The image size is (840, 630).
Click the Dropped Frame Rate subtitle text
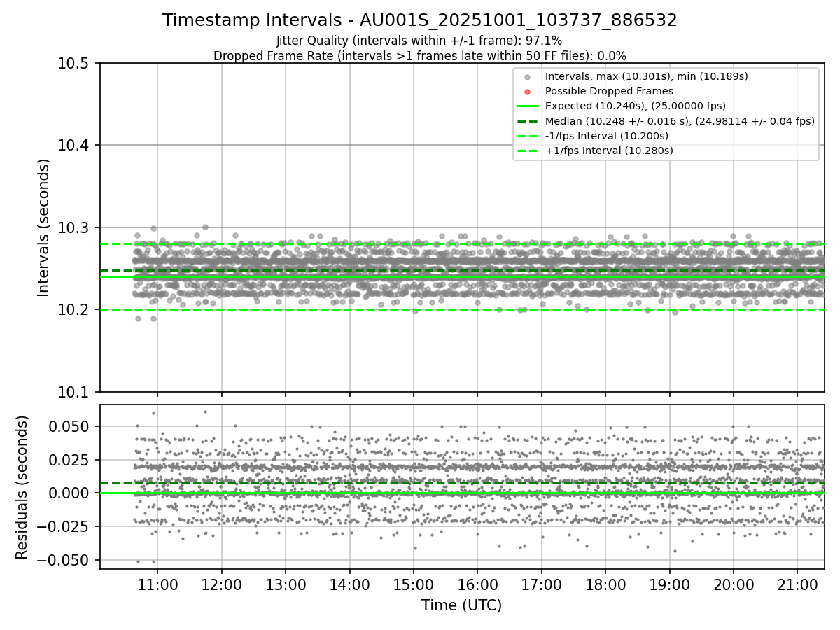420,55
